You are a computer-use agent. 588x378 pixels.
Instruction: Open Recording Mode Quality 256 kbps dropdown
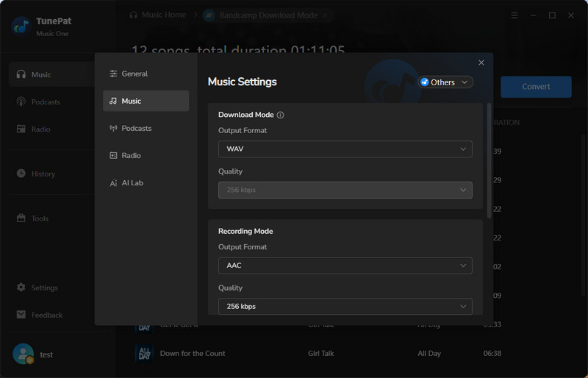coord(345,307)
